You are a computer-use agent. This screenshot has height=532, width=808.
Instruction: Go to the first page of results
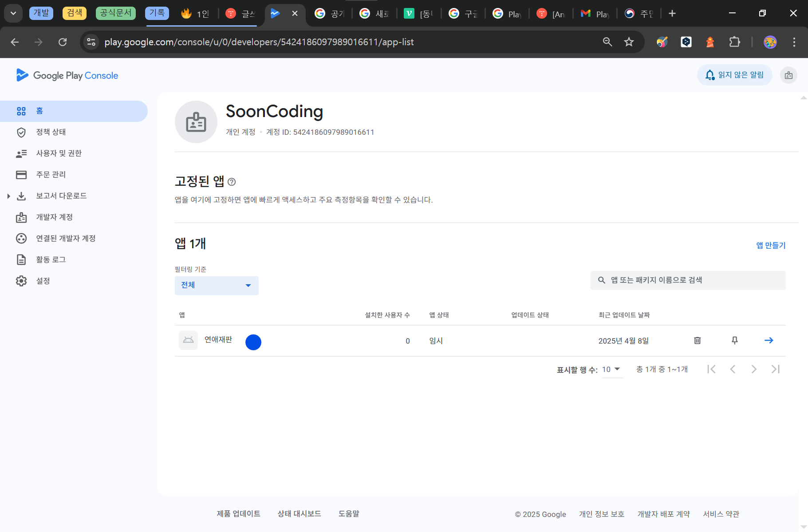711,369
